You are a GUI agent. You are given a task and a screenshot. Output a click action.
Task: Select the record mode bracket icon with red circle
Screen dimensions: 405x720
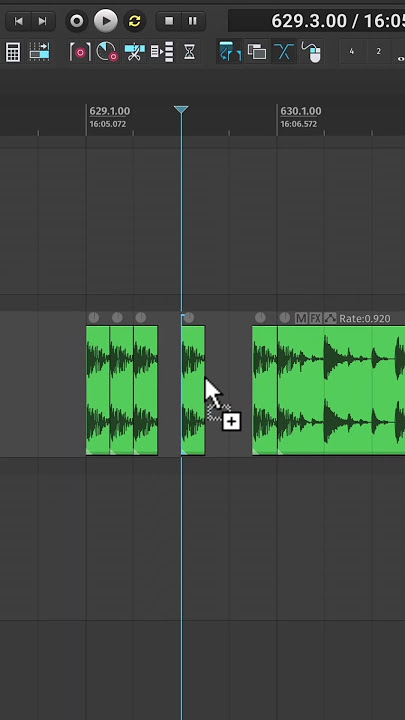coord(80,52)
